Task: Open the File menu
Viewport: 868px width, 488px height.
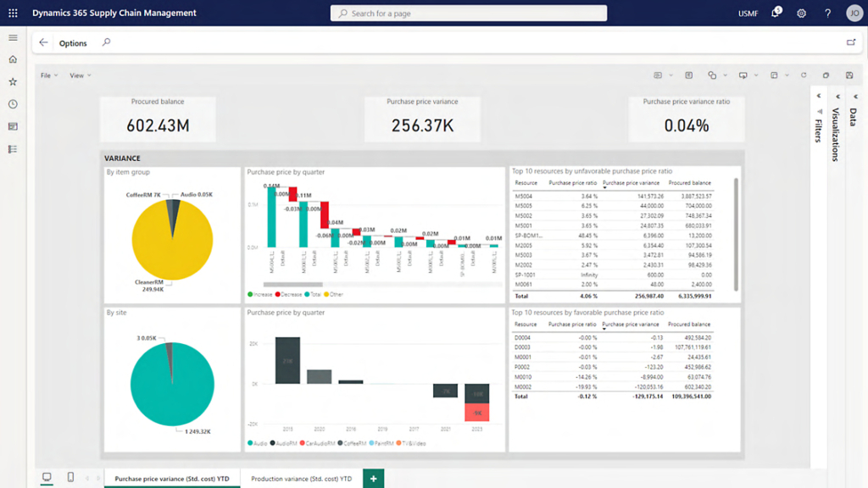Action: (47, 75)
